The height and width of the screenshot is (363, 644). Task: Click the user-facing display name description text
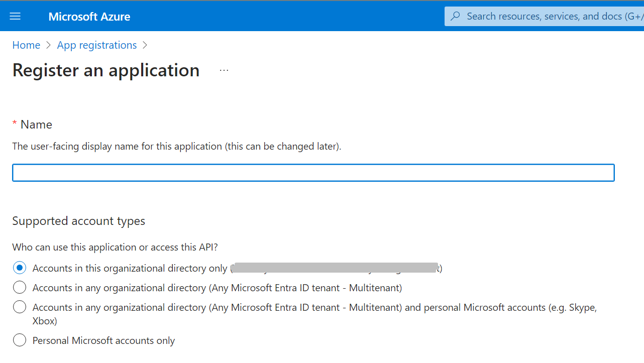pos(176,147)
